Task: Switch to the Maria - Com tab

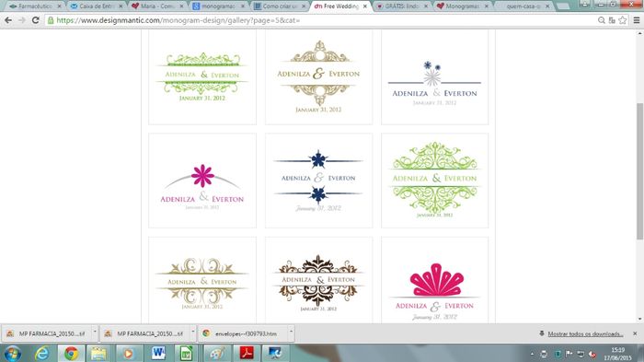Action: pyautogui.click(x=157, y=6)
